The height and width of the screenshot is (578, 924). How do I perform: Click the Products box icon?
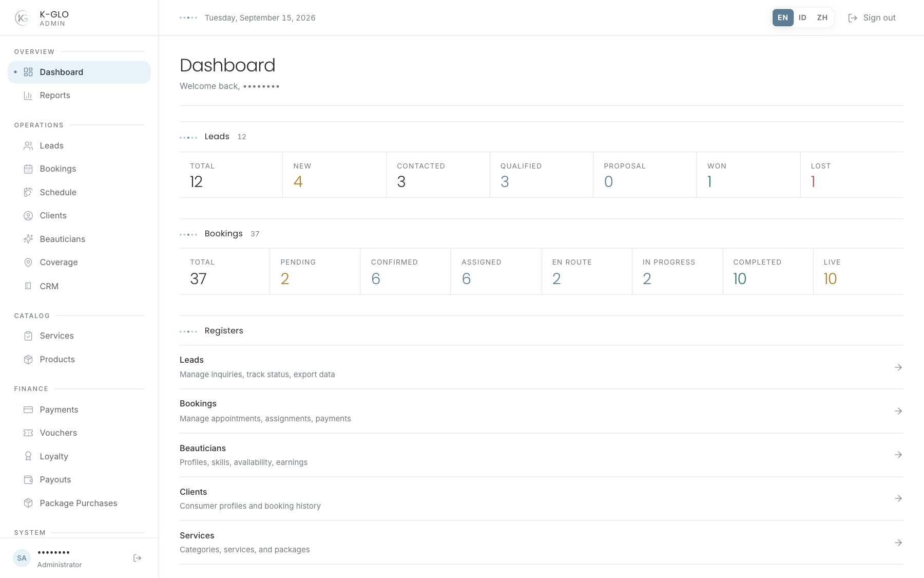28,360
